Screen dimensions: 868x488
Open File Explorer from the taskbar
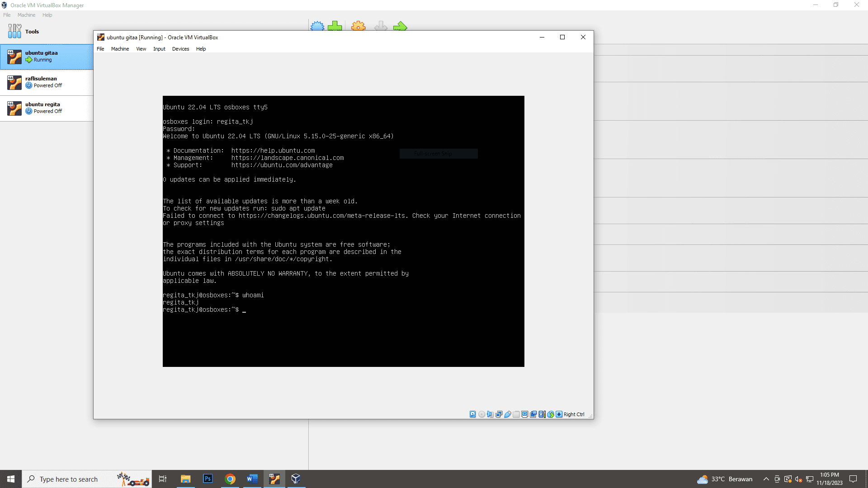pos(185,479)
